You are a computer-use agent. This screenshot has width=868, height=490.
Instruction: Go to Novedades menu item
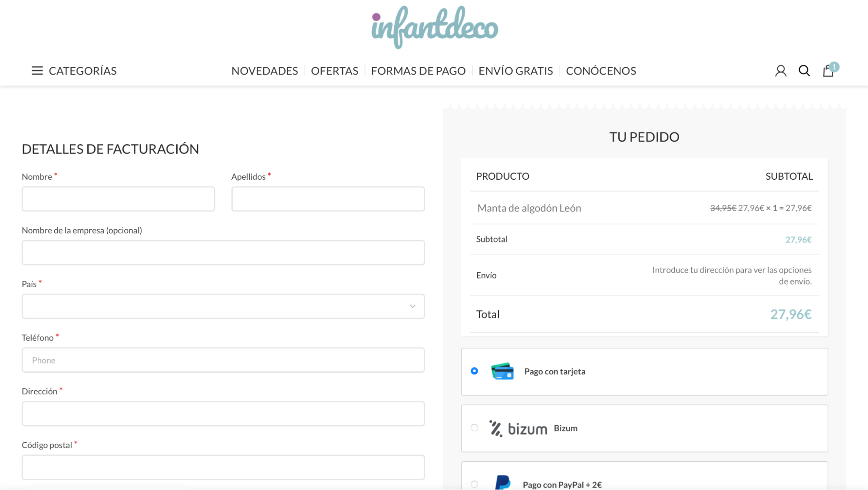pyautogui.click(x=265, y=71)
